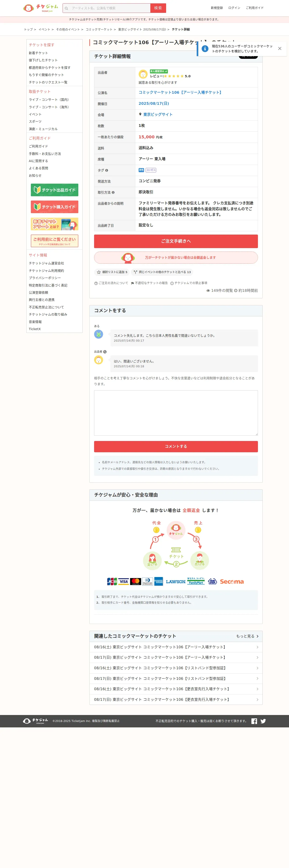Screen dimensions: 289x868
Task: Open 演劇・ミュージカル in the sidebar
Action: [x=43, y=129]
